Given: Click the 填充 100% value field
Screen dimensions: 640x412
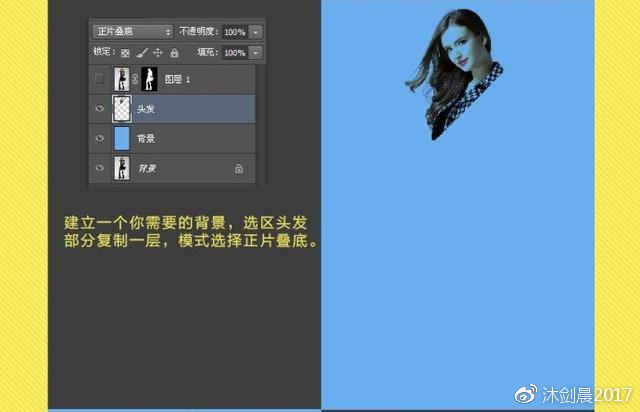Looking at the screenshot, I should click(x=235, y=53).
